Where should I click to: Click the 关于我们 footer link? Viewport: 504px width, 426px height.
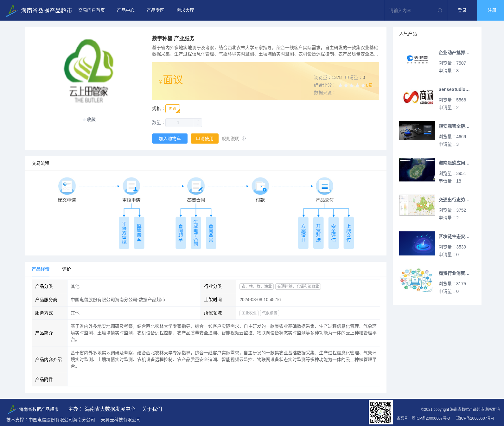[152, 409]
